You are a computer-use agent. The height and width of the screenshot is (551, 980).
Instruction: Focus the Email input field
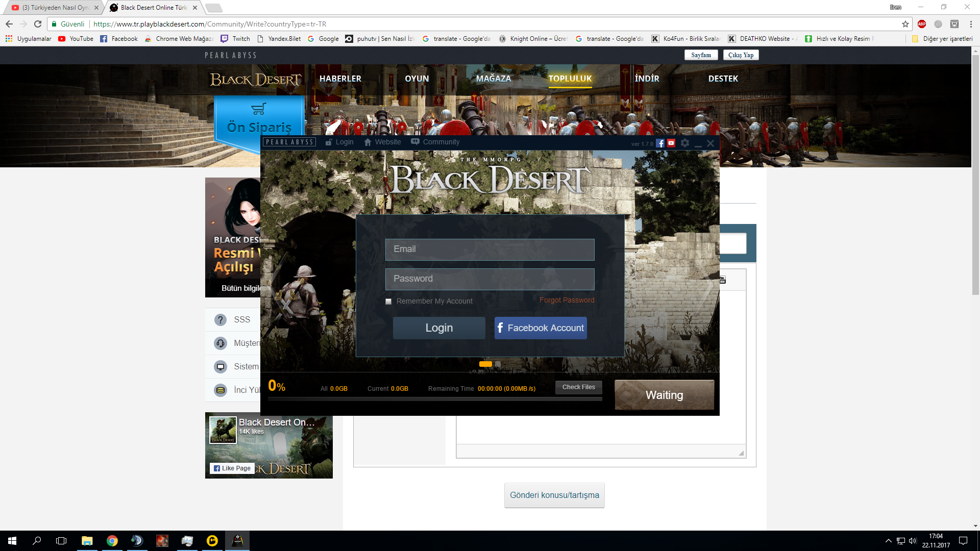click(489, 249)
